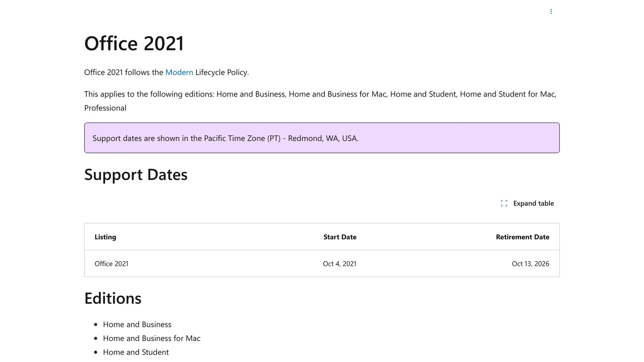The image size is (644, 362).
Task: Select the Home and Business list item
Action: [137, 325]
